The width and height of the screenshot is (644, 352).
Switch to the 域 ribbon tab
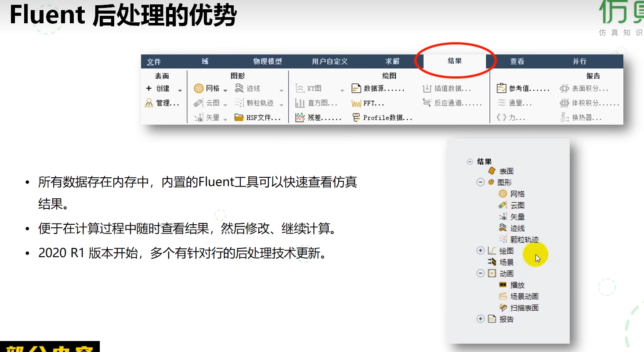point(205,61)
